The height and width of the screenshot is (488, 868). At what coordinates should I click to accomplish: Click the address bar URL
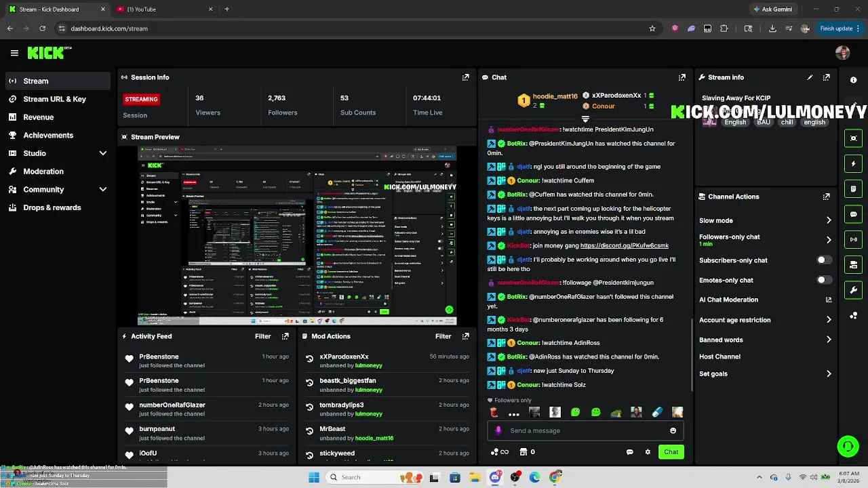click(109, 28)
